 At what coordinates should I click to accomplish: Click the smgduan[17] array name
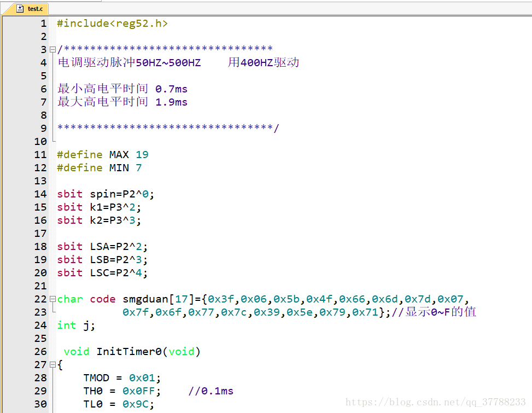tap(159, 299)
